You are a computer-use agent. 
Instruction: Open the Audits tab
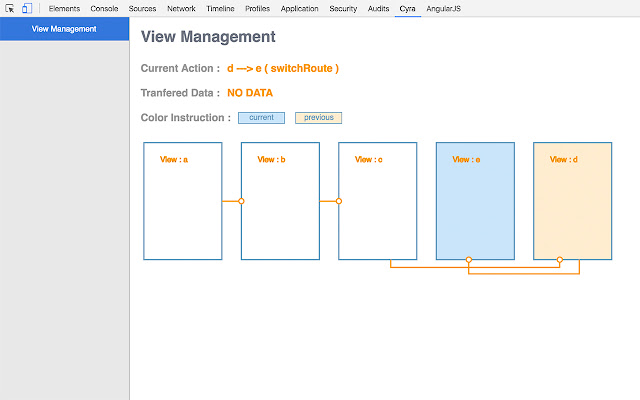(x=378, y=9)
